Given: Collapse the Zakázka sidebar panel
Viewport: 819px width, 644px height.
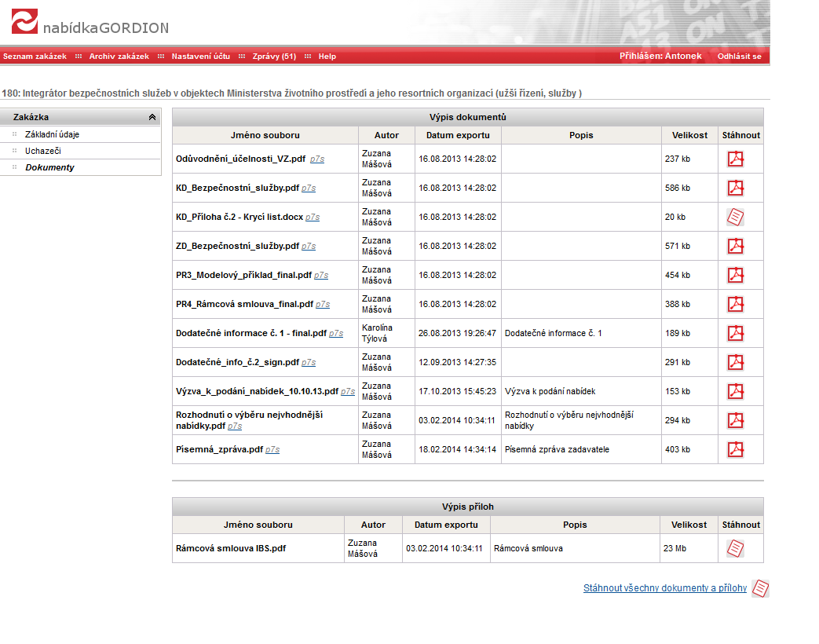Looking at the screenshot, I should [152, 118].
